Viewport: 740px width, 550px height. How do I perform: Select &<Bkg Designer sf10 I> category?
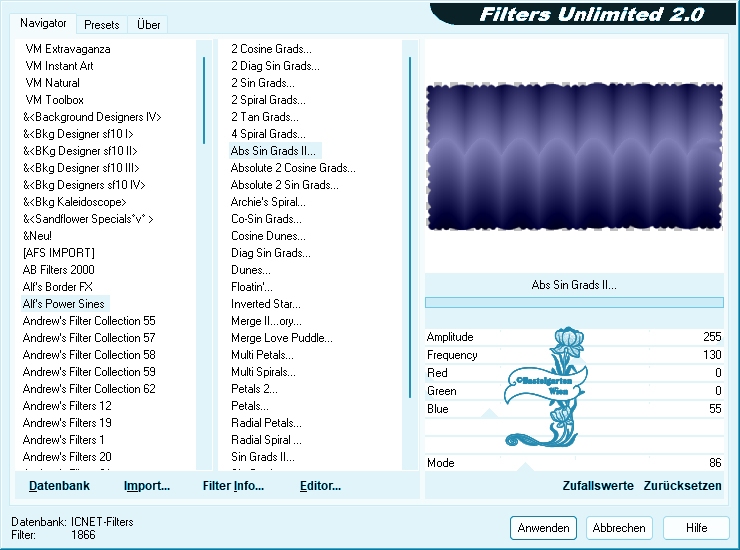click(78, 134)
